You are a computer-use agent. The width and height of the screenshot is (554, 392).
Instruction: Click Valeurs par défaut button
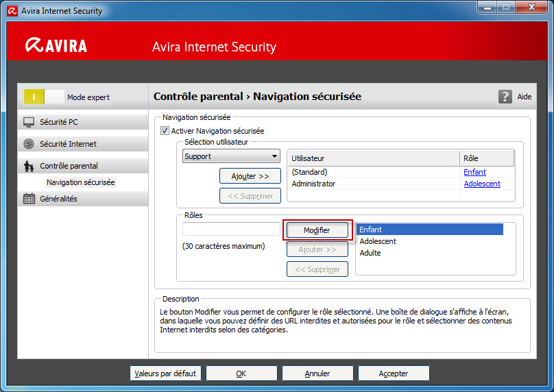(165, 373)
